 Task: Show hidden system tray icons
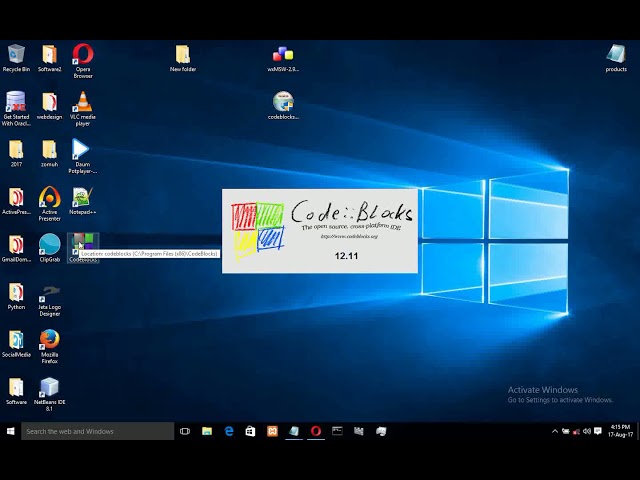click(555, 431)
